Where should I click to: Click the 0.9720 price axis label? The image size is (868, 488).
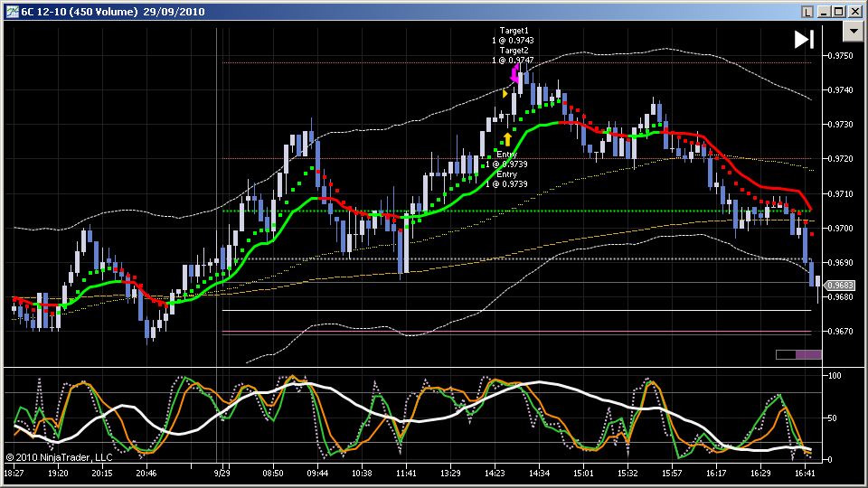click(x=840, y=159)
